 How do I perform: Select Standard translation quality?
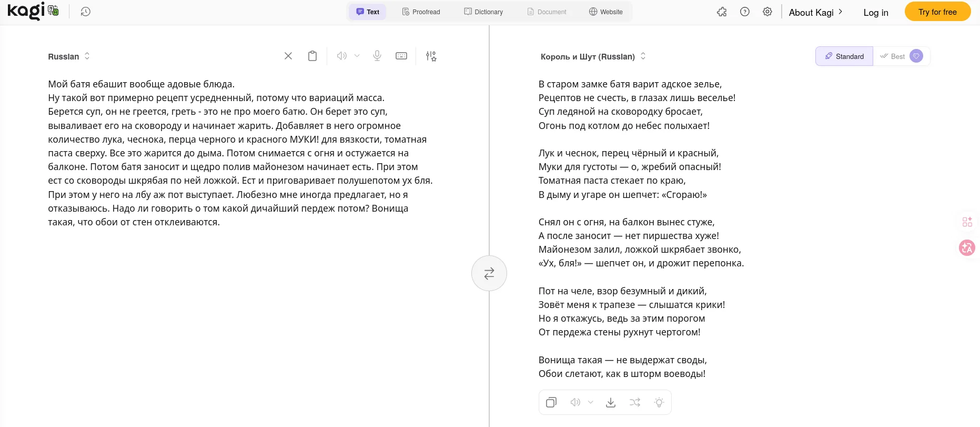coord(844,56)
